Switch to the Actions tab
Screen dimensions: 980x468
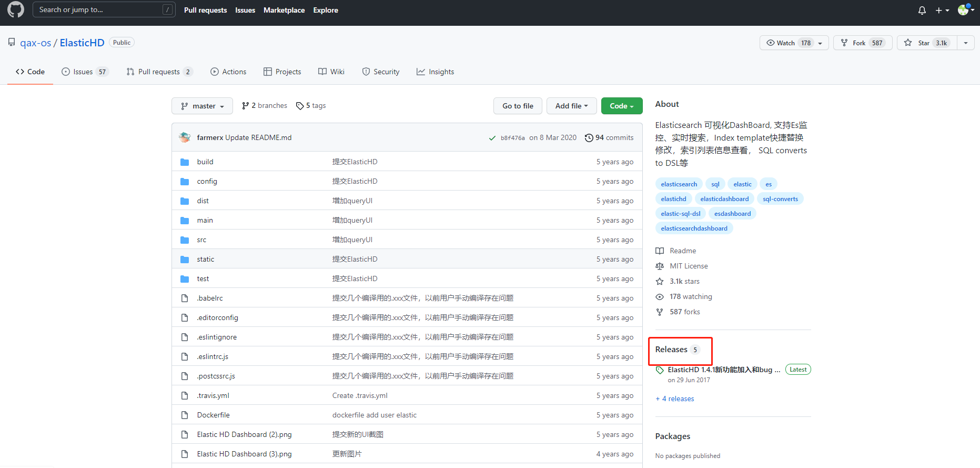228,72
